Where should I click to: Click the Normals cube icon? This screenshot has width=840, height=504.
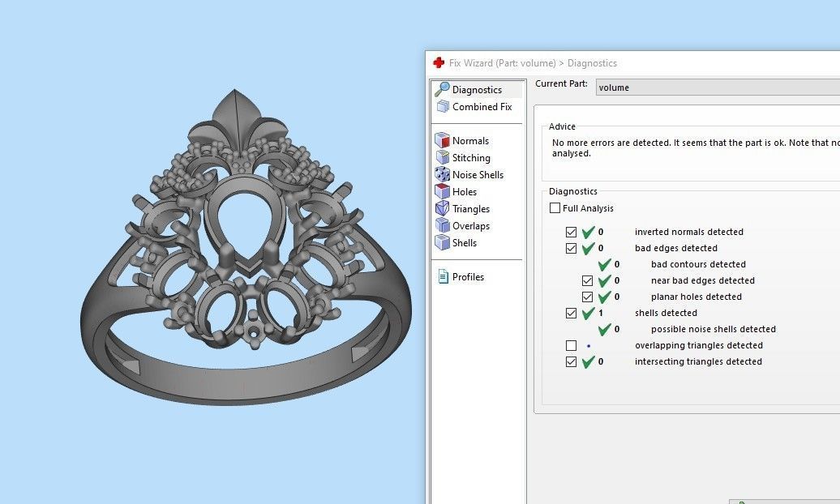pos(442,140)
